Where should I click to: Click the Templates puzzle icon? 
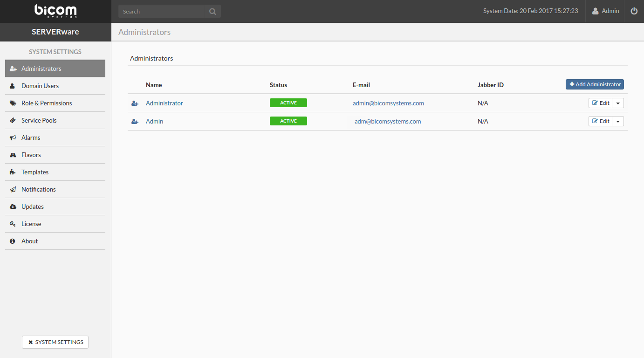tap(13, 172)
